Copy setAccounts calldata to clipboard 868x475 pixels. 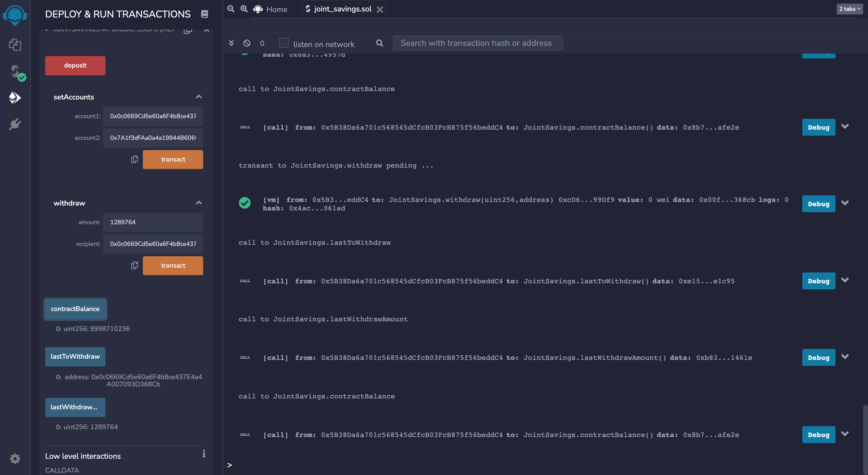[134, 159]
